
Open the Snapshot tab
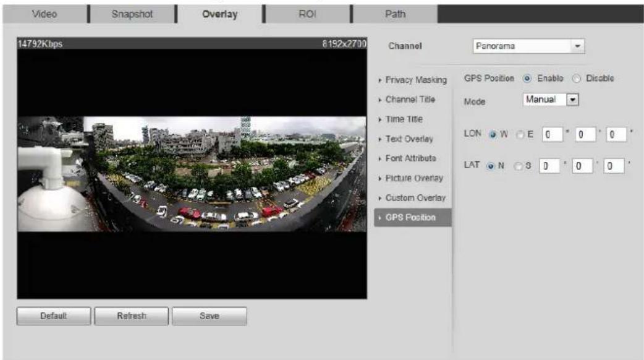point(132,14)
